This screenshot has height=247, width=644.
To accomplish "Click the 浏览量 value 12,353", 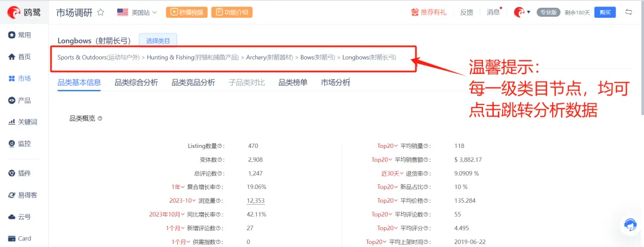I will click(255, 200).
